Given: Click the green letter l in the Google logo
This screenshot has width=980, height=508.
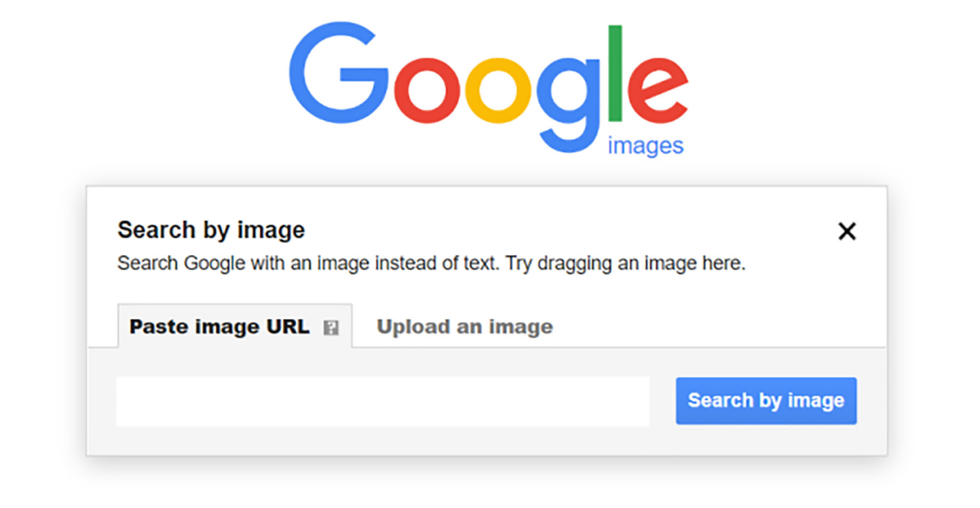Looking at the screenshot, I should coord(615,73).
